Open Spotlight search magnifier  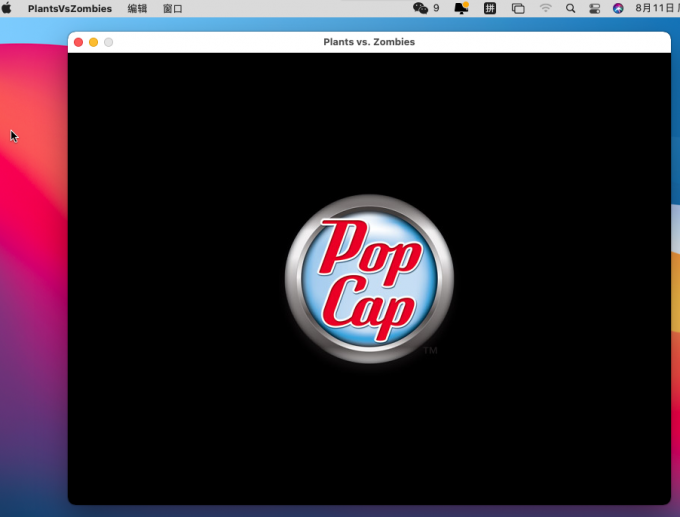[x=571, y=8]
